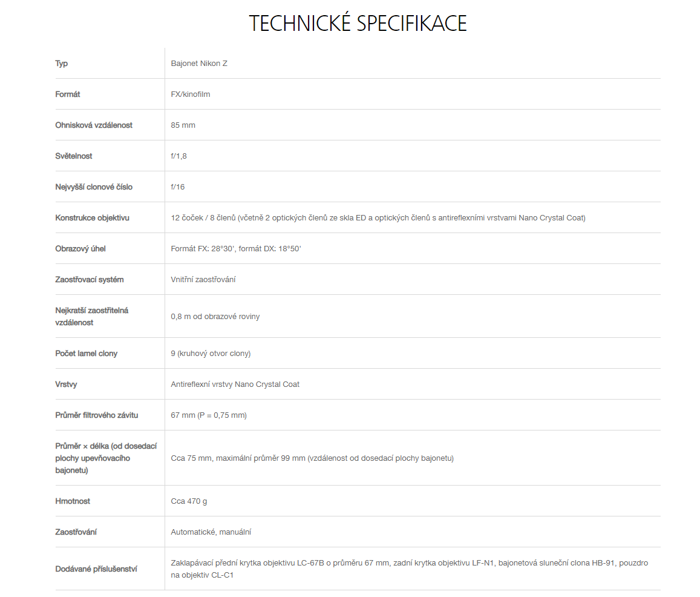The height and width of the screenshot is (597, 700).
Task: Click the Nejkratší zaostřitelná vzdálenost label
Action: 92,317
